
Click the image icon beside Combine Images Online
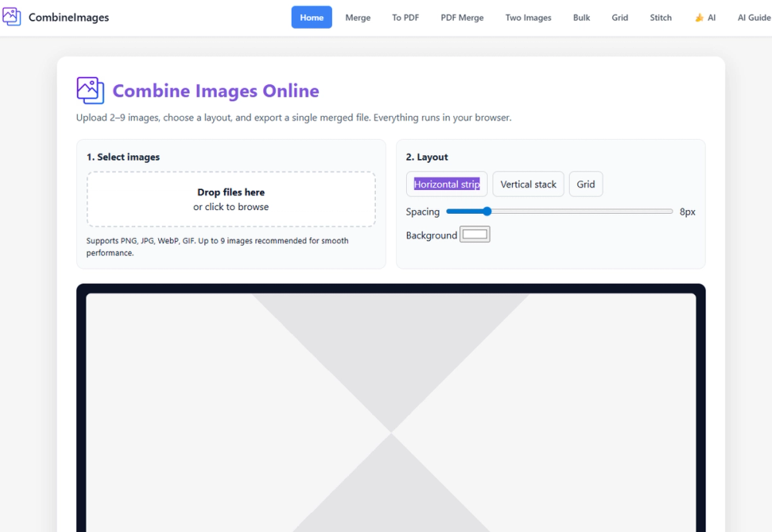(90, 90)
